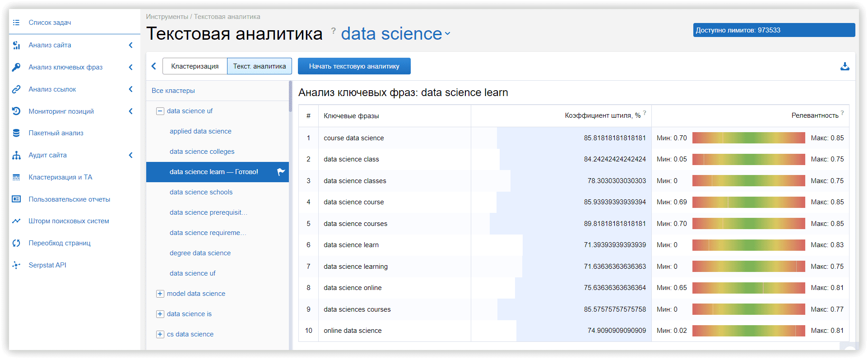
Task: Open Serpstat API link
Action: 47,265
